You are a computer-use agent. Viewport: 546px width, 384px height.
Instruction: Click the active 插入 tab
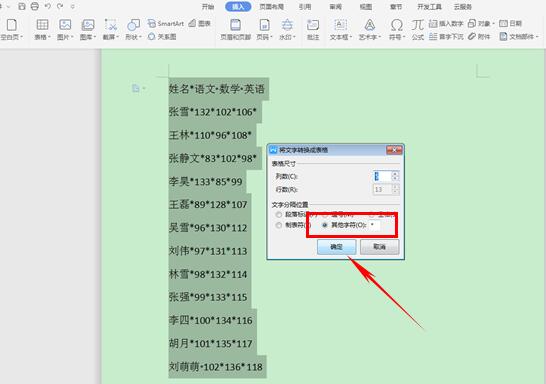click(238, 7)
